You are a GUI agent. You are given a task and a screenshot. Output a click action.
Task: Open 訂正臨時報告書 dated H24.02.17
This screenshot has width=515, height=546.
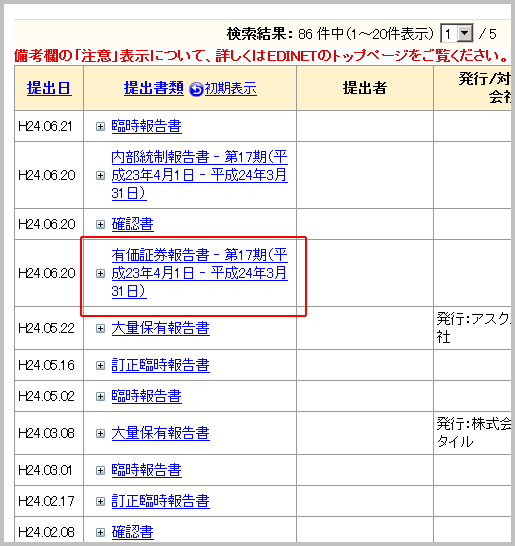[161, 501]
